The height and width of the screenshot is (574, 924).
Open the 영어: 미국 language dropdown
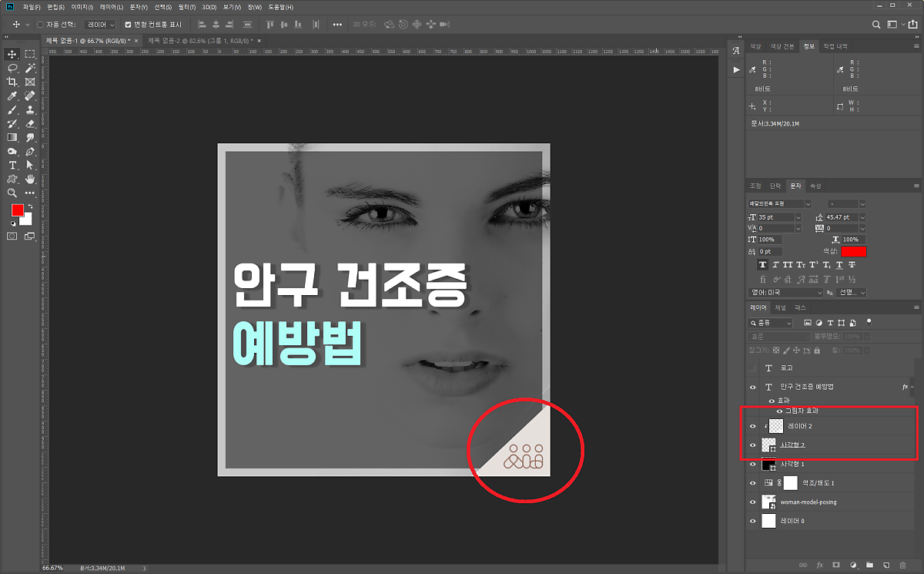[819, 293]
